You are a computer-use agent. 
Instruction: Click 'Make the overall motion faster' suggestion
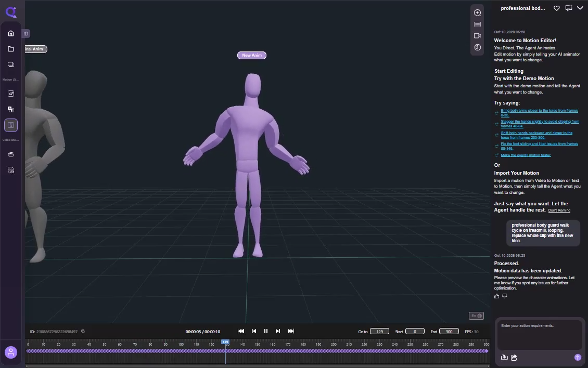(x=526, y=155)
